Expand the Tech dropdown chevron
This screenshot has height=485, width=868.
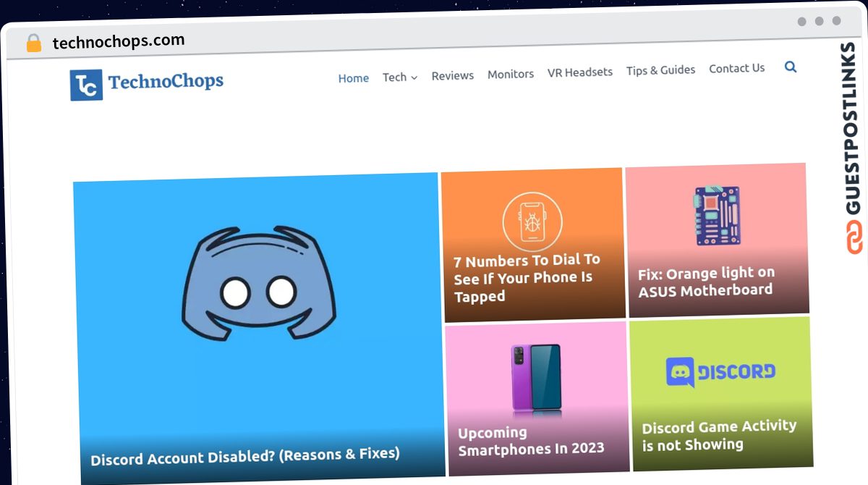coord(414,77)
